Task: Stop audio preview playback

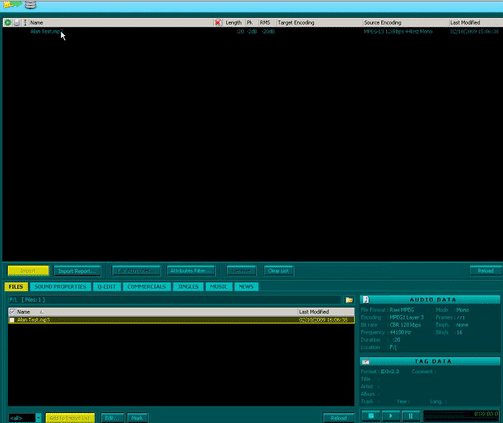Action: (x=371, y=416)
